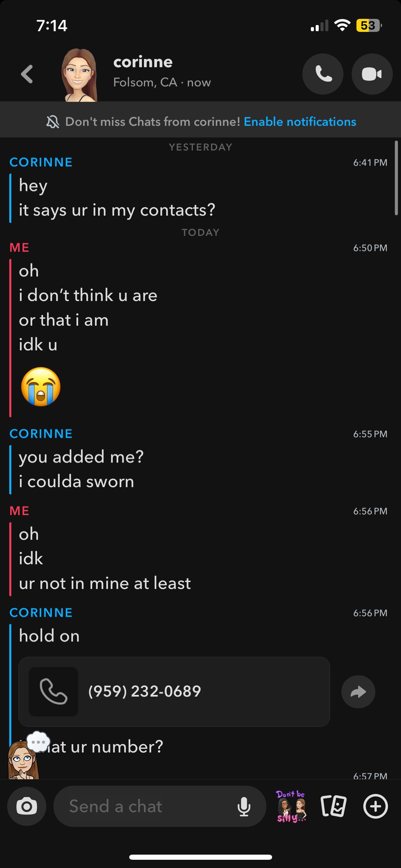Viewport: 401px width, 868px height.
Task: Start a voice call with corinne
Action: [x=323, y=74]
